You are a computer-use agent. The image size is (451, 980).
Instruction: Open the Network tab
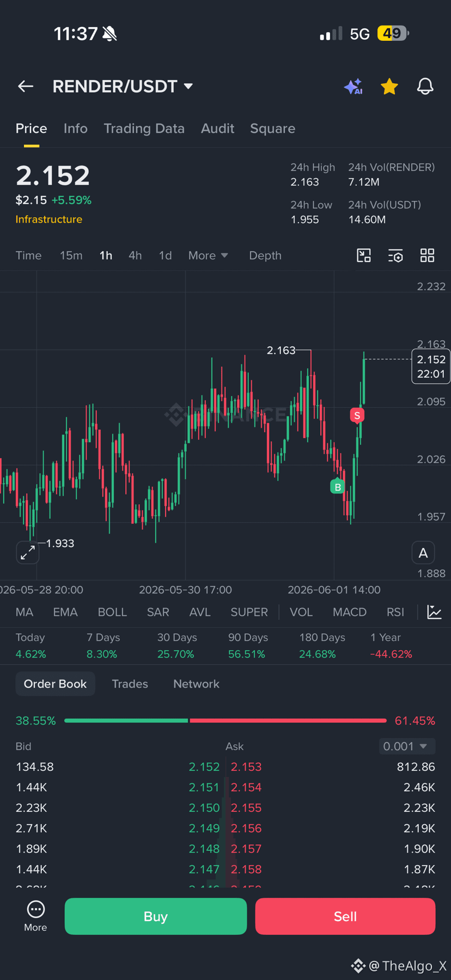tap(196, 684)
